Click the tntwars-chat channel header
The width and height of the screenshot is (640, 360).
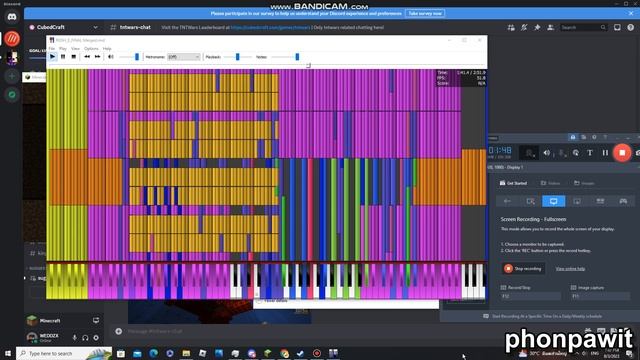135,27
